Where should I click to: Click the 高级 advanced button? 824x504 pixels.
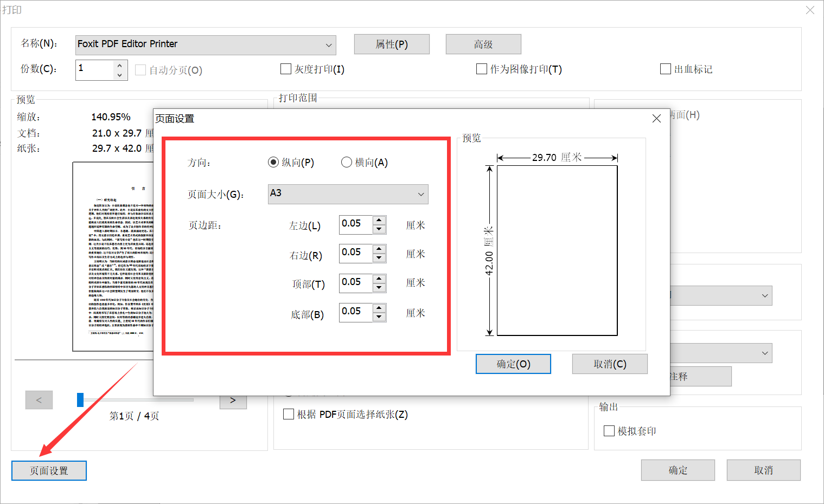[x=483, y=44]
